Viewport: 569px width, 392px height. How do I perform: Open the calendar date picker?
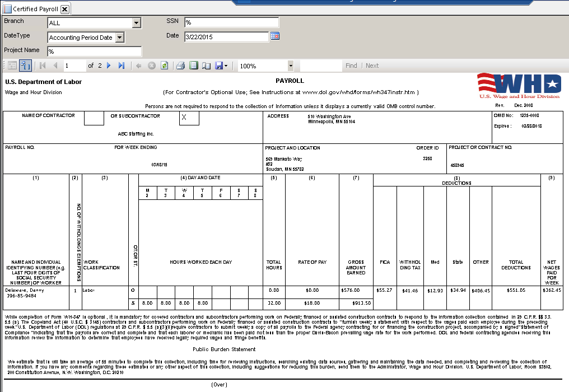coord(275,36)
